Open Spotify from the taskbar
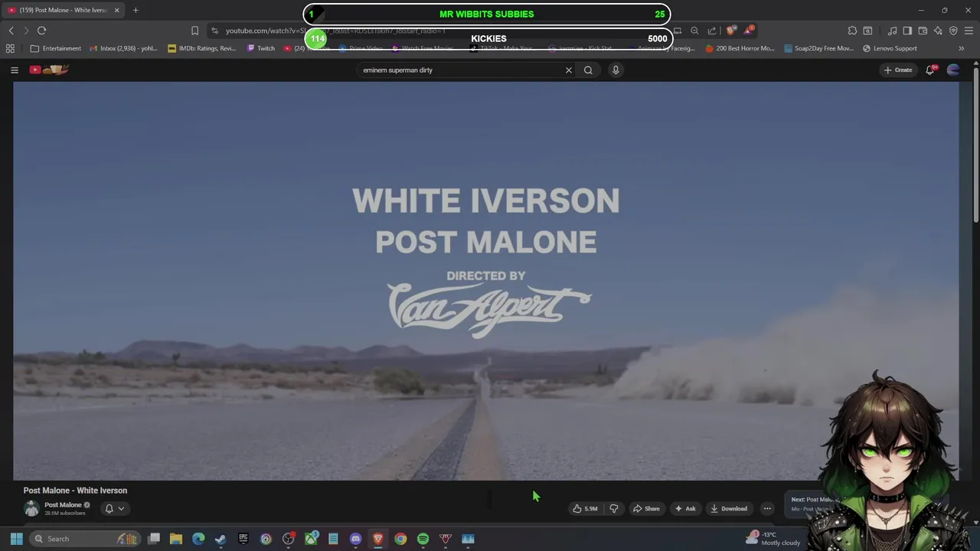The height and width of the screenshot is (551, 980). pos(423,539)
